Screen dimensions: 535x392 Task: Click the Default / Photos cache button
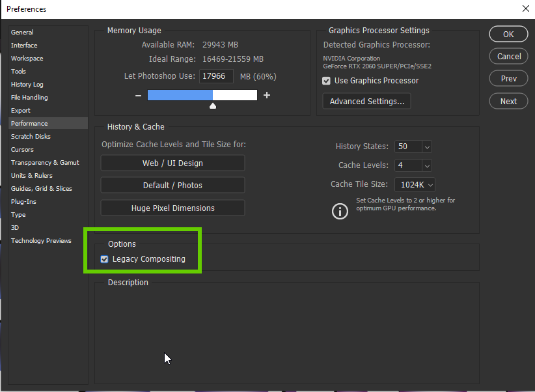coord(172,185)
